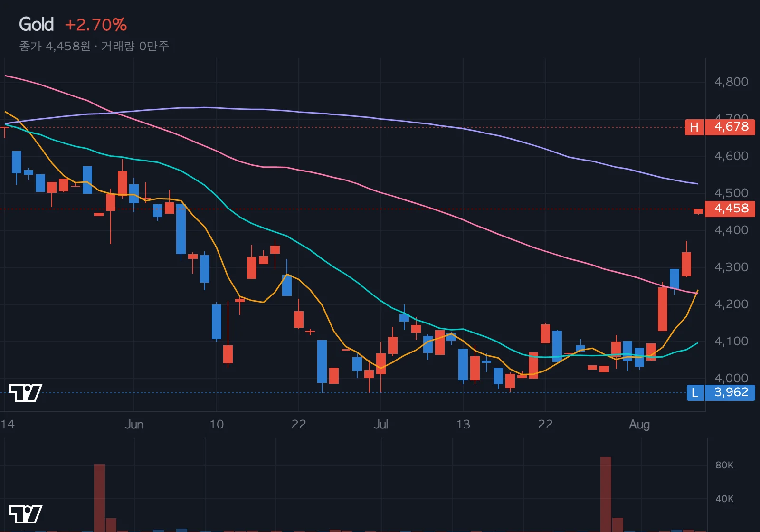The height and width of the screenshot is (532, 760).
Task: Click the 3,962 low price label
Action: coord(730,393)
